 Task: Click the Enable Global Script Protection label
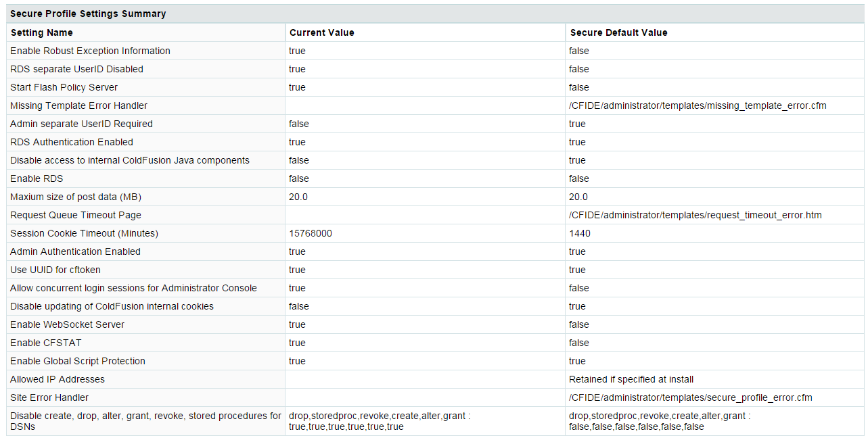pos(78,361)
